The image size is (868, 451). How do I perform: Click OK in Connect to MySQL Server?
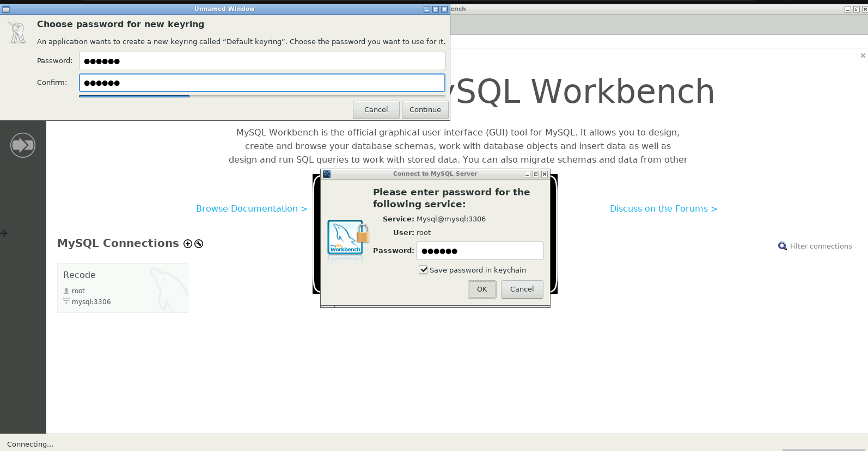482,289
